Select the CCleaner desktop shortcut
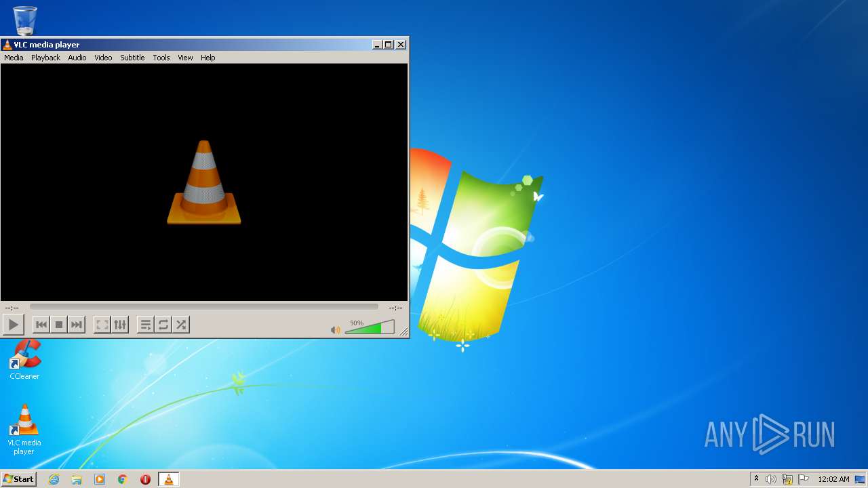 (x=24, y=360)
